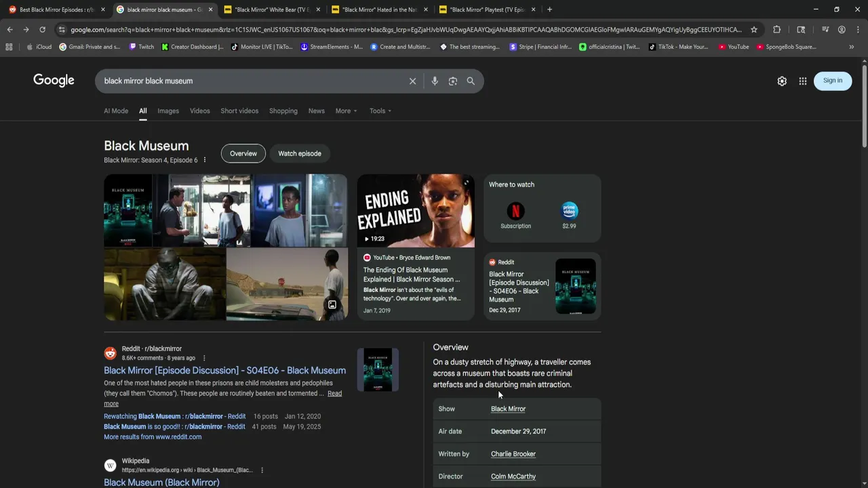Open the browser three-dot menu
The height and width of the screenshot is (488, 868).
point(858,30)
